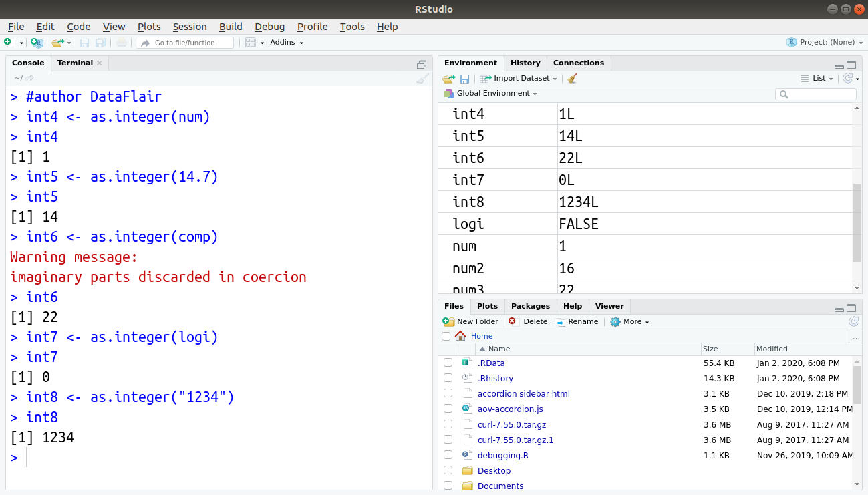Click the Save all documents icon
This screenshot has height=495, width=868.
click(x=101, y=43)
